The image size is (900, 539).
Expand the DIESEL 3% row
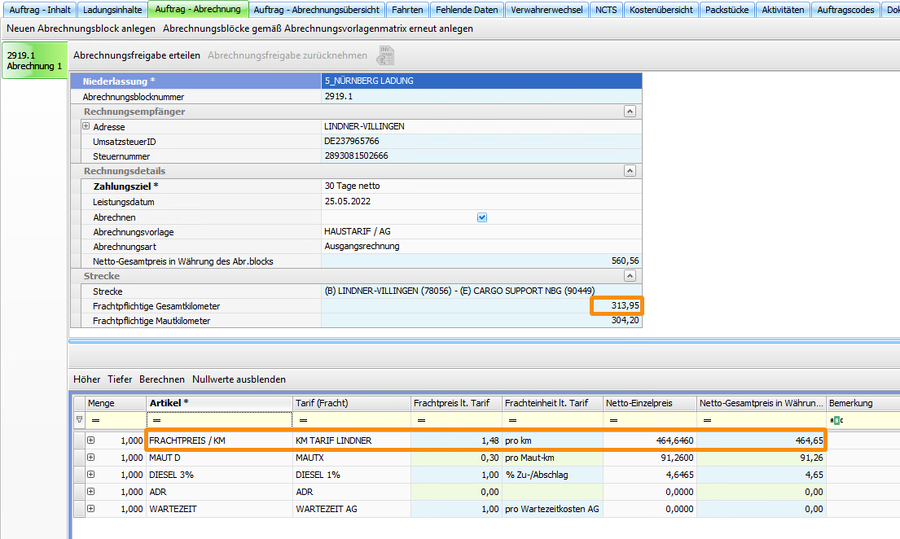coord(91,474)
